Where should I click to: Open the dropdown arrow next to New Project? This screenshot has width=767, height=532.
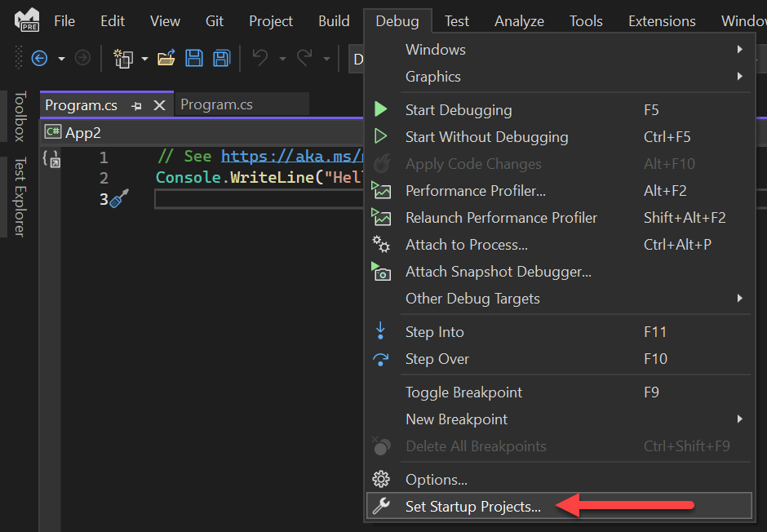pos(144,59)
